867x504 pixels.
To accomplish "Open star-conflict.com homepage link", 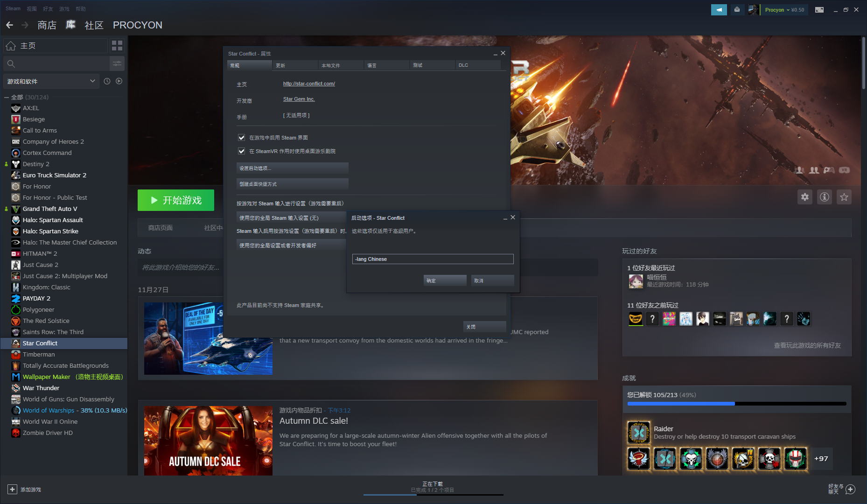I will 309,84.
